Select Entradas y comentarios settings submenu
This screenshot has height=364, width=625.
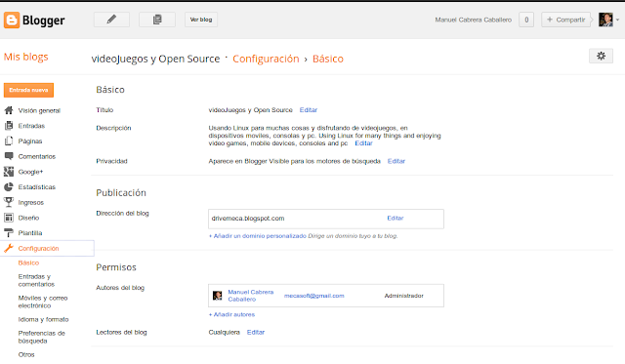point(36,280)
